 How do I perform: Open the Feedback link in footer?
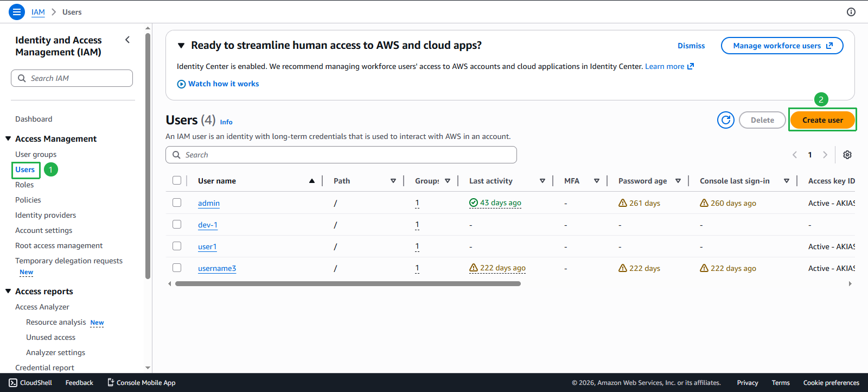79,383
